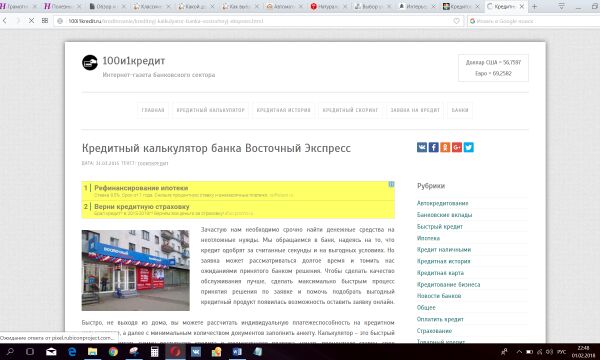
Task: Open the БАНКИ menu item
Action: [x=460, y=110]
